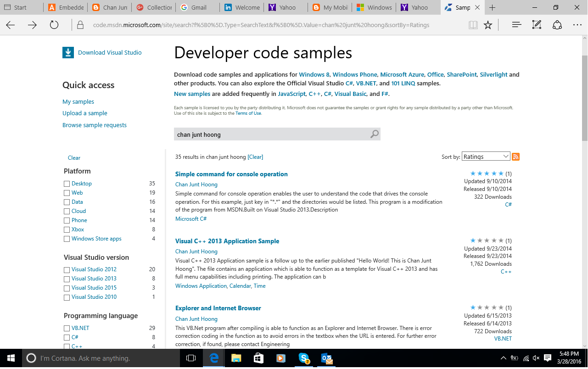Click the Microsoft Edge taskbar icon

pyautogui.click(x=214, y=358)
